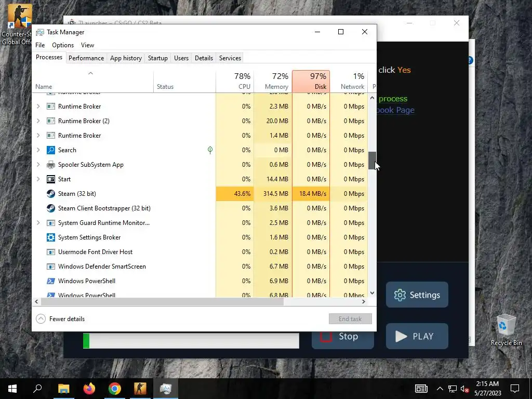
Task: Open the File menu
Action: 40,45
